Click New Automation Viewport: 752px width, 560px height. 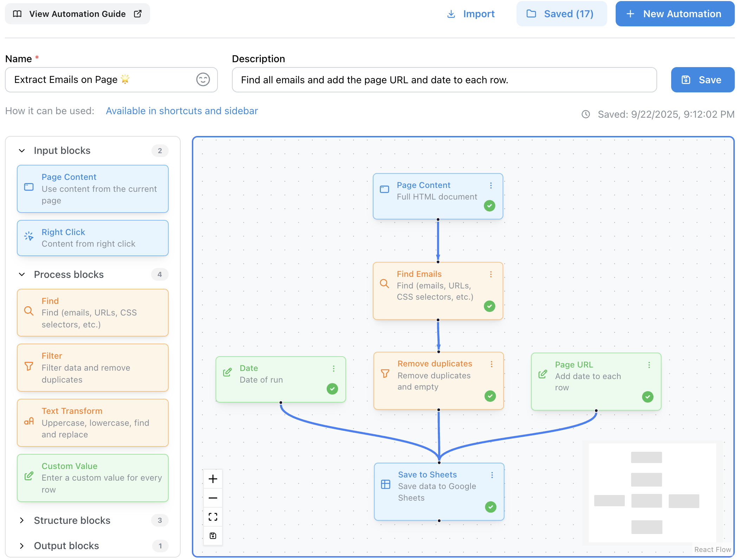point(674,14)
